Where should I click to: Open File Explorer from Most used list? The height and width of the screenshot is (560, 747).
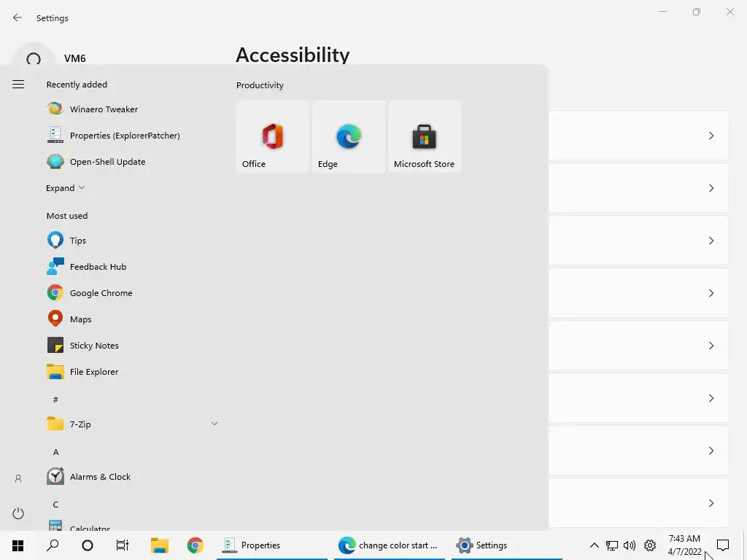pyautogui.click(x=131, y=371)
